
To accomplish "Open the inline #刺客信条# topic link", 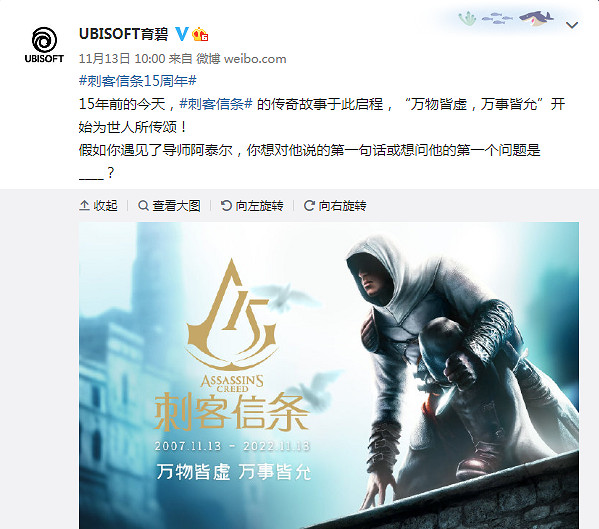I will click(x=216, y=104).
